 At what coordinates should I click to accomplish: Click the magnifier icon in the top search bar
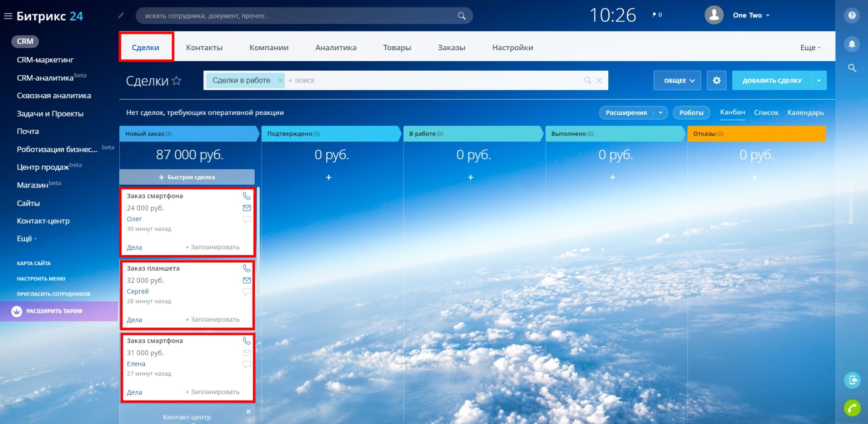point(462,16)
